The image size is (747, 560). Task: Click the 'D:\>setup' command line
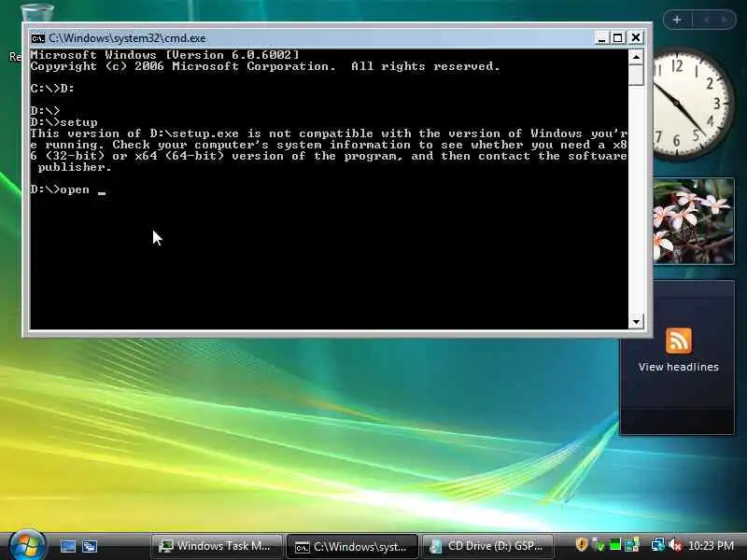click(63, 122)
